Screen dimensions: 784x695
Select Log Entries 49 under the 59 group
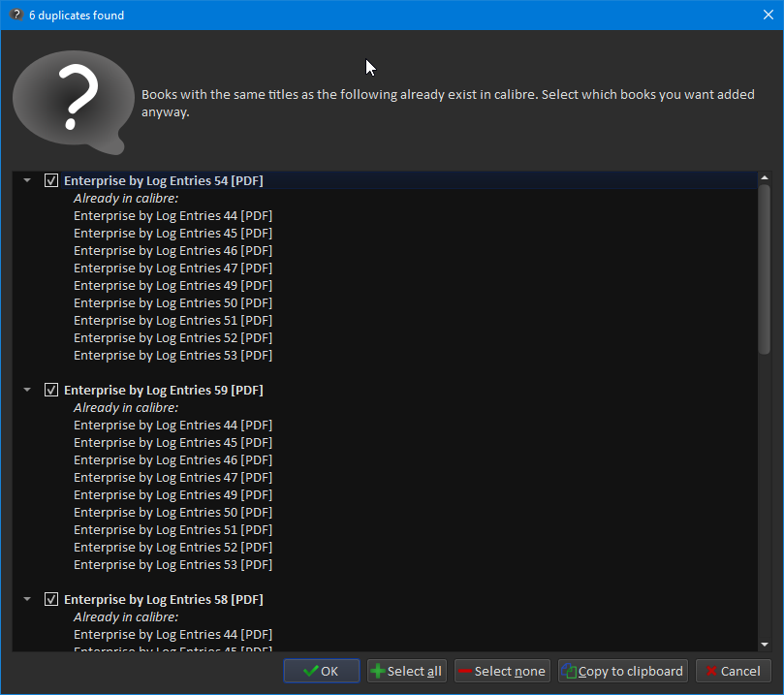173,495
